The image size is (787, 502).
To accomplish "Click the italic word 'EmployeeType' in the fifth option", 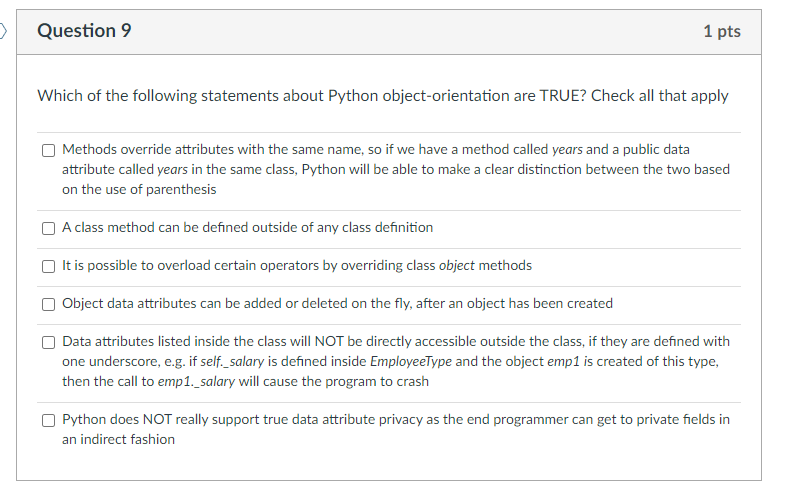I will [x=411, y=361].
